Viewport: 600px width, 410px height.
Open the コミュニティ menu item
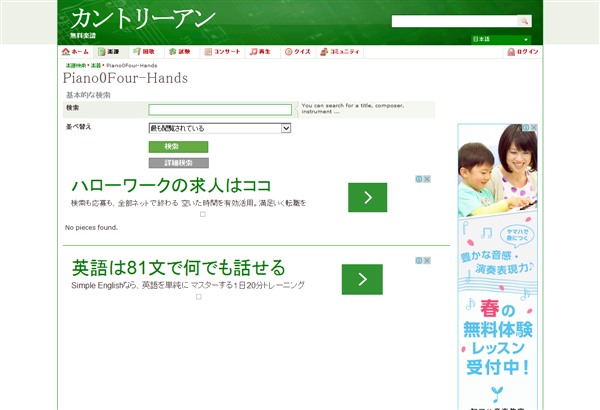coord(340,52)
